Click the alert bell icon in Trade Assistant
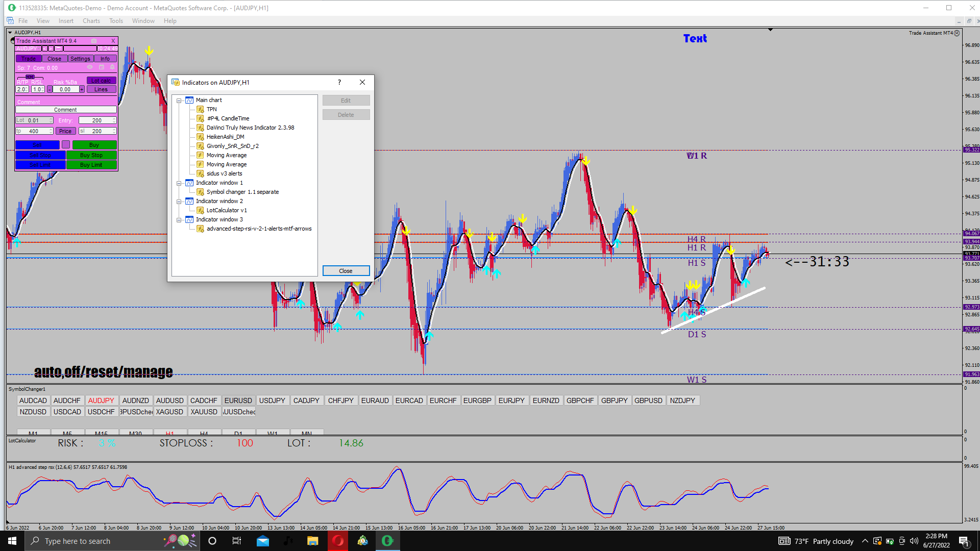Screen dimensions: 980x551 (112, 67)
